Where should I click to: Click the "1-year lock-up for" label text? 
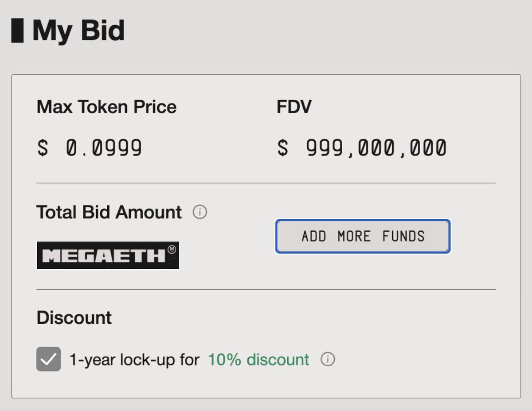point(134,360)
